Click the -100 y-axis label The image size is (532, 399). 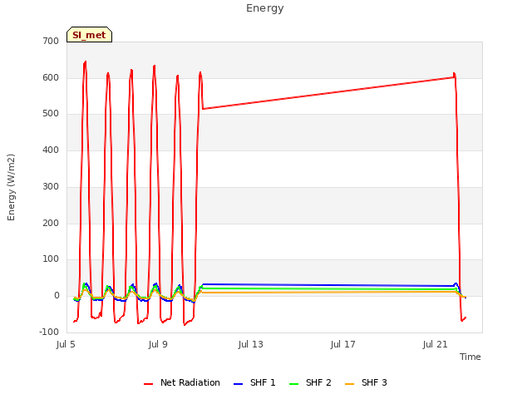pos(49,332)
